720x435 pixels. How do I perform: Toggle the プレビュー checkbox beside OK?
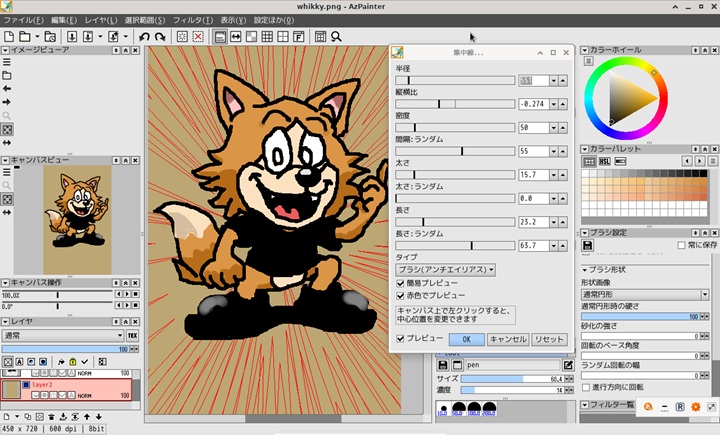point(400,339)
